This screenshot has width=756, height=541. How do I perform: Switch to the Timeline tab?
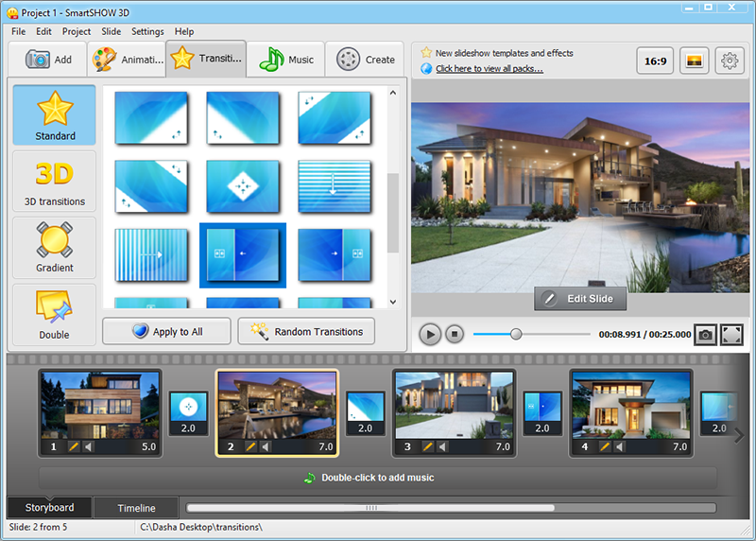136,508
